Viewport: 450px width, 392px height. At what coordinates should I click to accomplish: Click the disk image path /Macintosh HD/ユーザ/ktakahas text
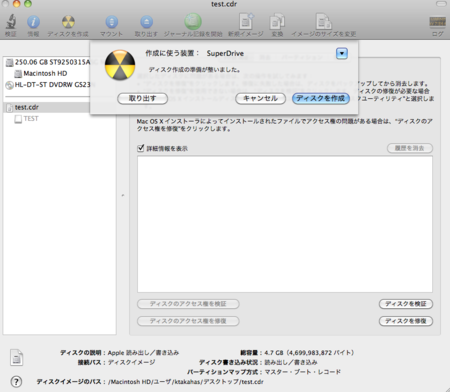tap(186, 382)
